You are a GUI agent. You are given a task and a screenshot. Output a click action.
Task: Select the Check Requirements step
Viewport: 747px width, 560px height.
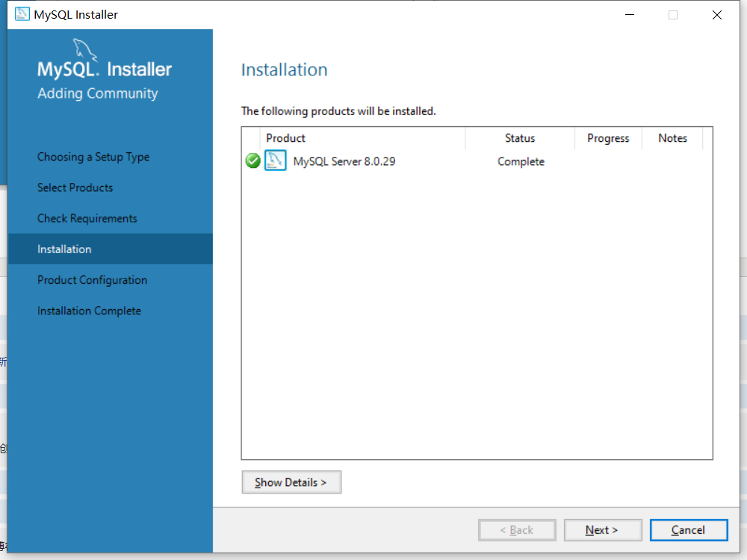[x=87, y=219]
